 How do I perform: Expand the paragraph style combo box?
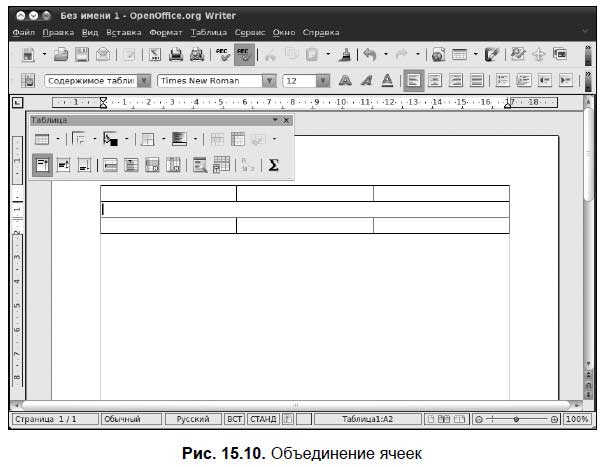coord(144,81)
